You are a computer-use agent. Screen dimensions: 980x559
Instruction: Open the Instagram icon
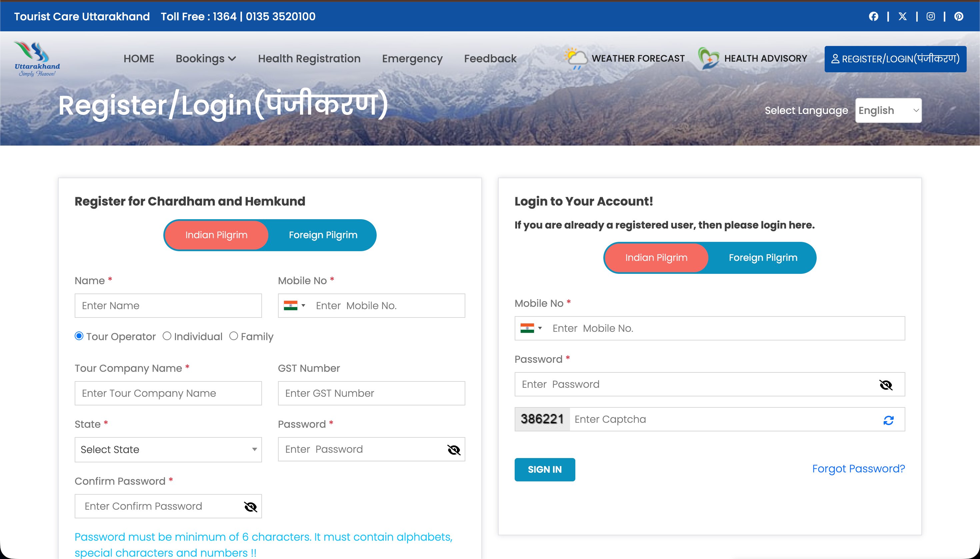pyautogui.click(x=930, y=17)
